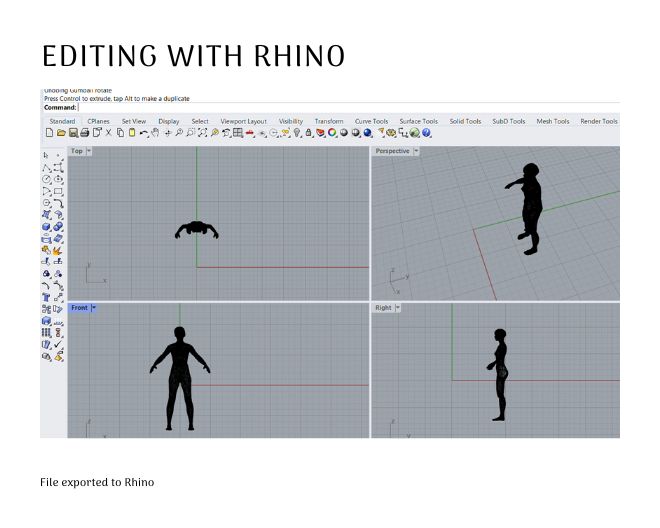Select the blue Box solid tool
660x528 pixels.
(46, 227)
